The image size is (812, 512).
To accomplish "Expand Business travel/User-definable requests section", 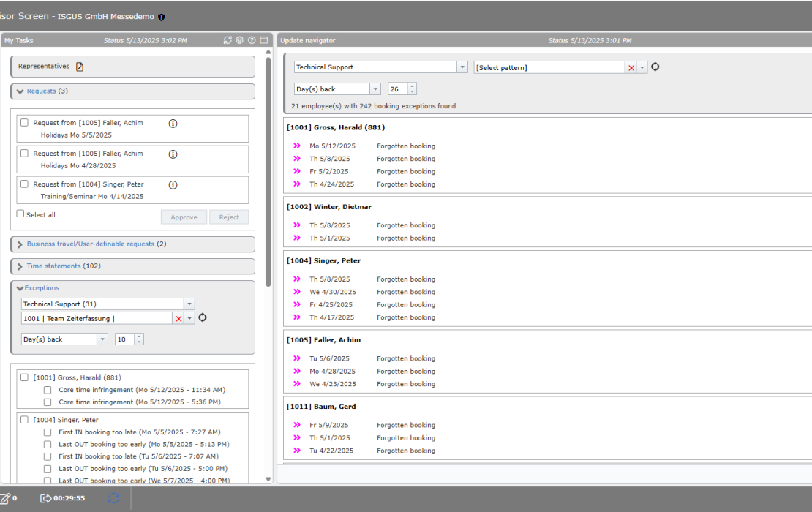I will click(x=20, y=244).
